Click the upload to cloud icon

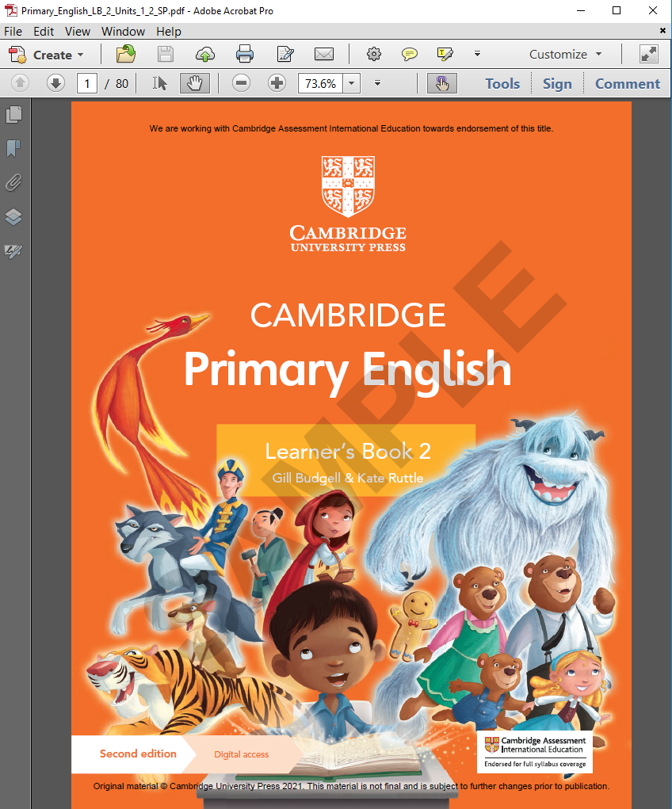point(205,55)
